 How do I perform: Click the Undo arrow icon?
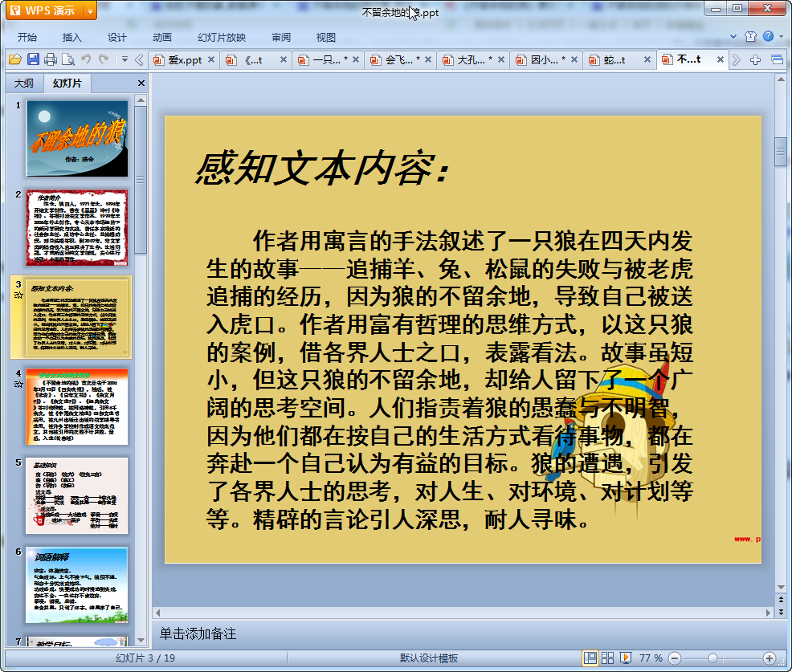coord(86,59)
